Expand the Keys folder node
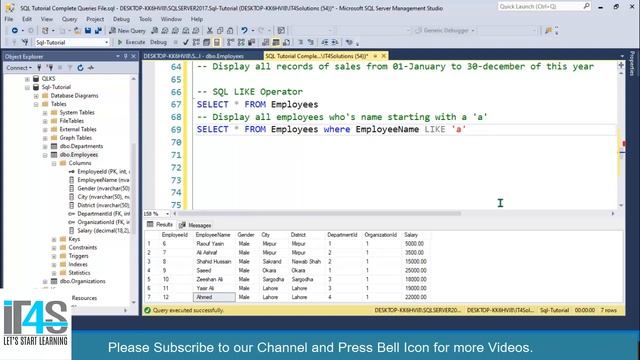This screenshot has height=360, width=640. click(54, 239)
